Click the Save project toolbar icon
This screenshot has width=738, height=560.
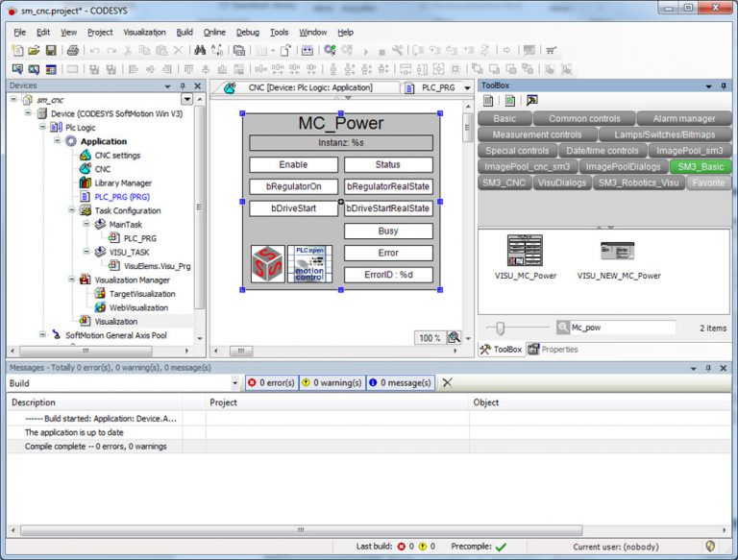pos(51,50)
